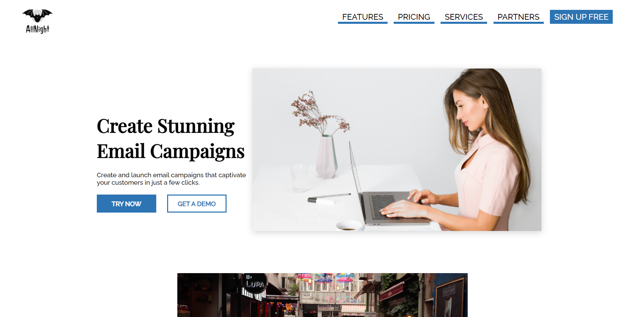Click the pen lying on the table
The image size is (644, 317).
[x=329, y=198]
